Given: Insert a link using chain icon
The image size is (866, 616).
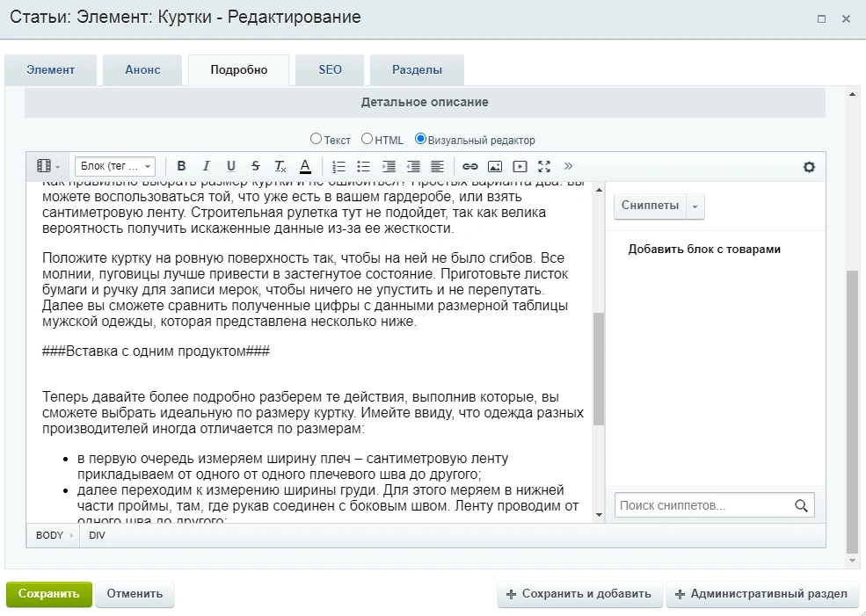Looking at the screenshot, I should (x=470, y=166).
